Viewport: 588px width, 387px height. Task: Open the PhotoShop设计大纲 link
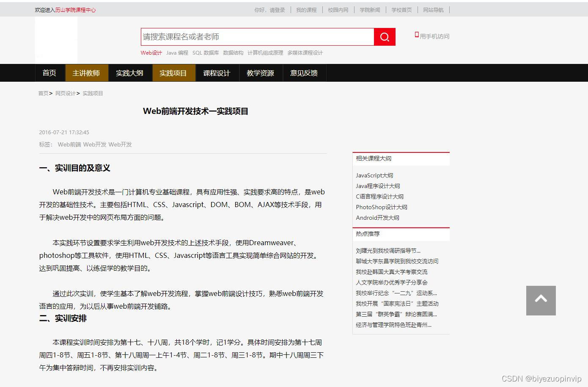pyautogui.click(x=382, y=207)
